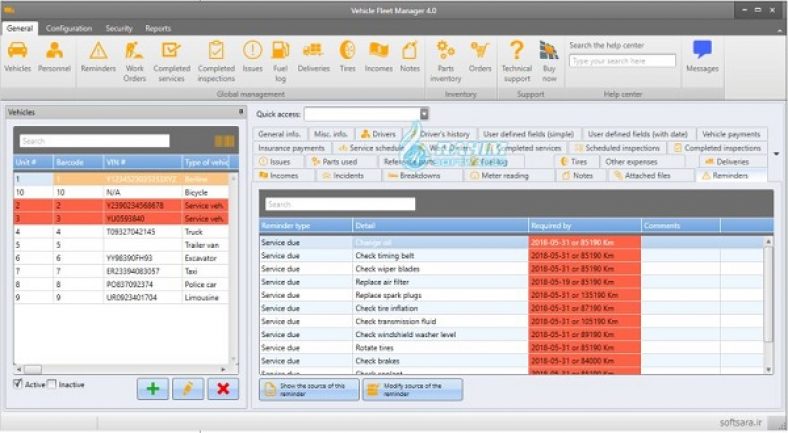Screen dimensions: 788x433
Task: Pin the Vehicles panel
Action: [241, 112]
